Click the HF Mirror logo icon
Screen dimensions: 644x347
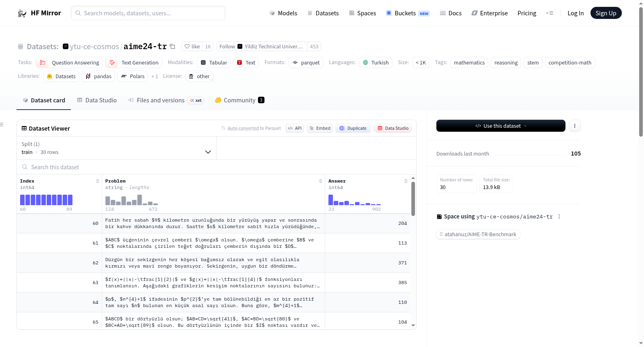tap(22, 13)
